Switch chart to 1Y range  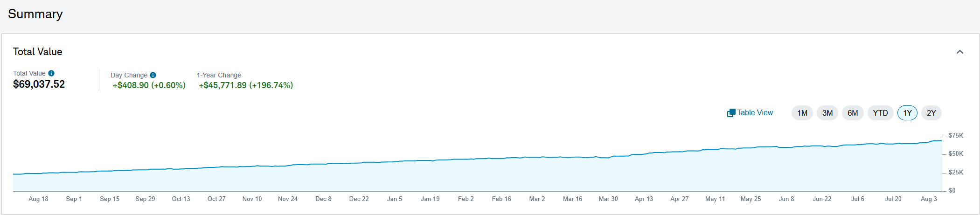pyautogui.click(x=907, y=113)
